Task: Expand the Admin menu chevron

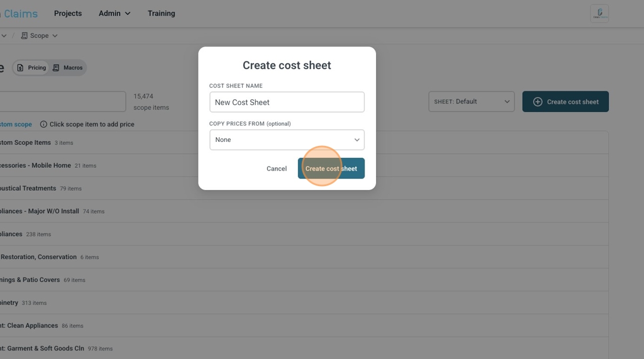Action: [x=128, y=13]
